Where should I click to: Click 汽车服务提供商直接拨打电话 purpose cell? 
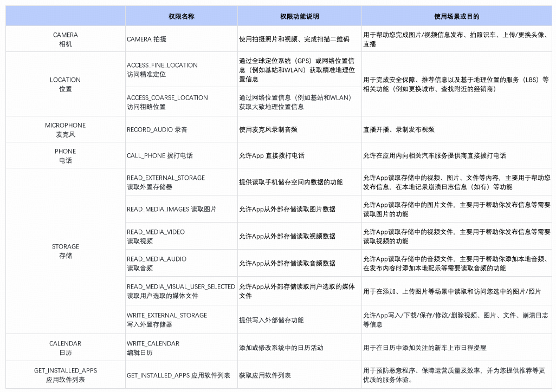point(456,155)
